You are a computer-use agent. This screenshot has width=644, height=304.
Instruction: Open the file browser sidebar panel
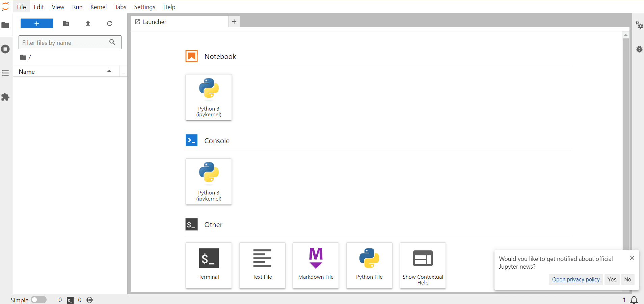point(5,25)
